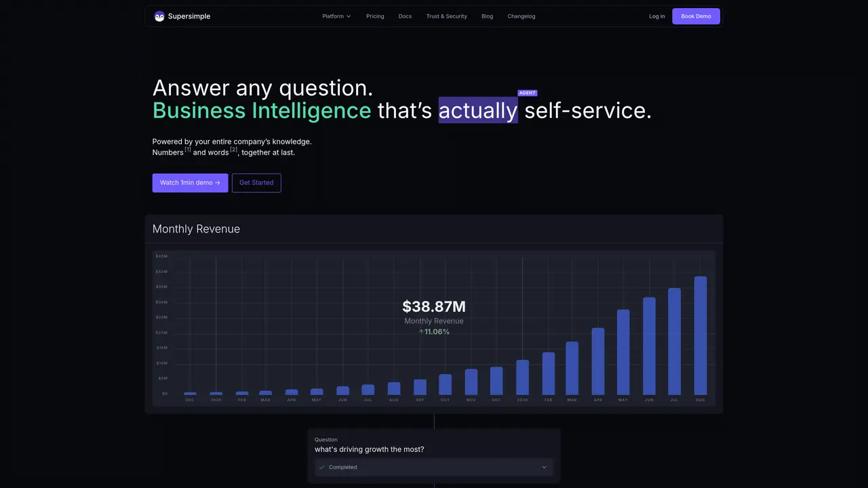Click the Book Demo button
The image size is (868, 488).
696,16
